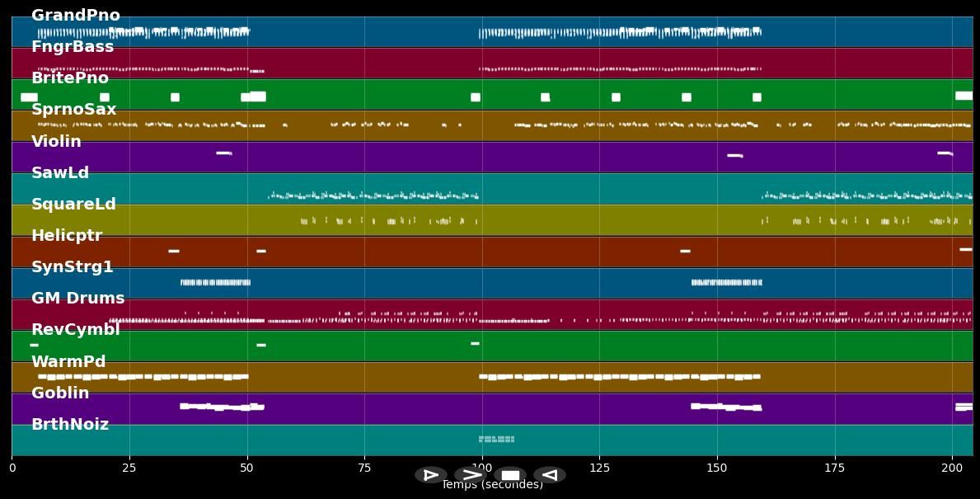This screenshot has width=980, height=499.
Task: Select the GM Drums track label
Action: (x=77, y=299)
